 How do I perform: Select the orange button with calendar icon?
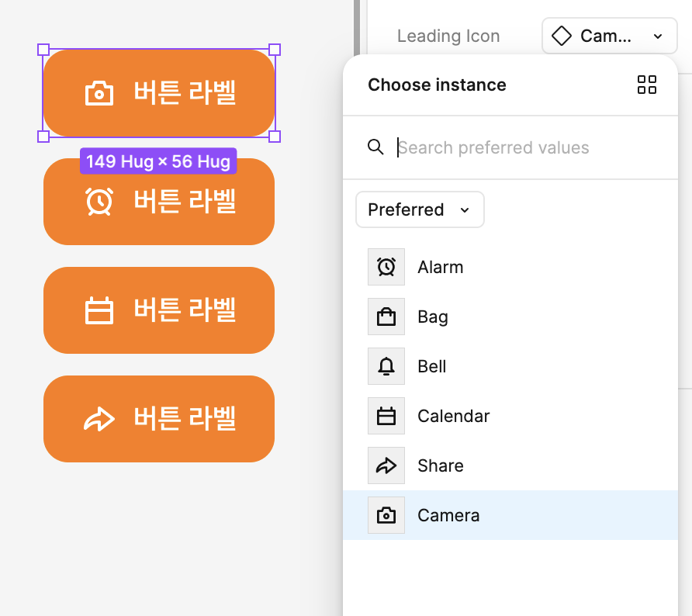tap(159, 310)
